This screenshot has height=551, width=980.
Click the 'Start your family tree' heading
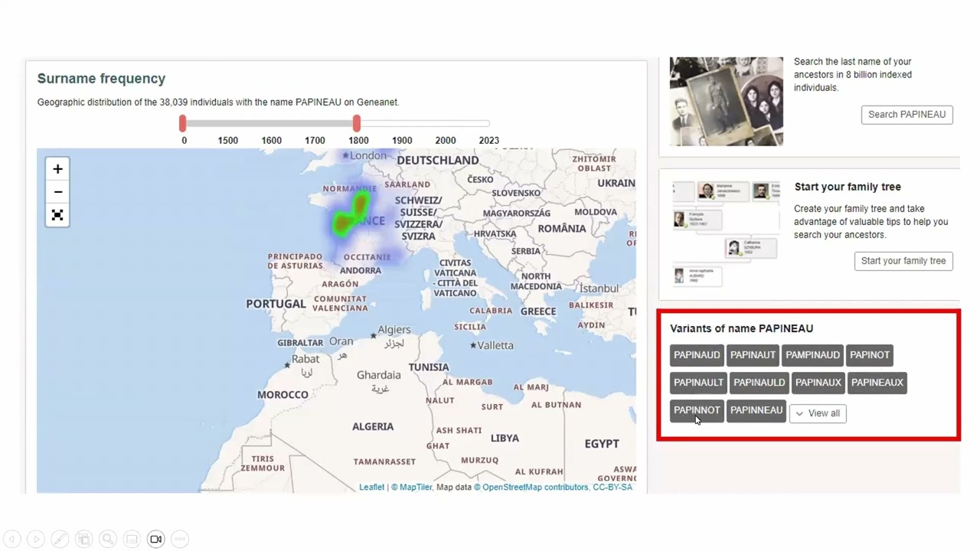tap(848, 187)
